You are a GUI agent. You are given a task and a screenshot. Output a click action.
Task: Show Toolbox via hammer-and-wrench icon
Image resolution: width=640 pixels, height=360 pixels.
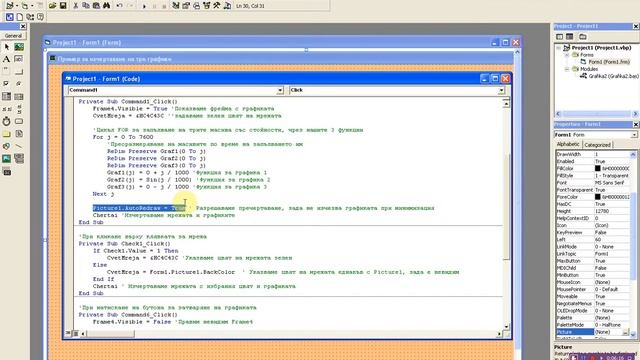(217, 6)
